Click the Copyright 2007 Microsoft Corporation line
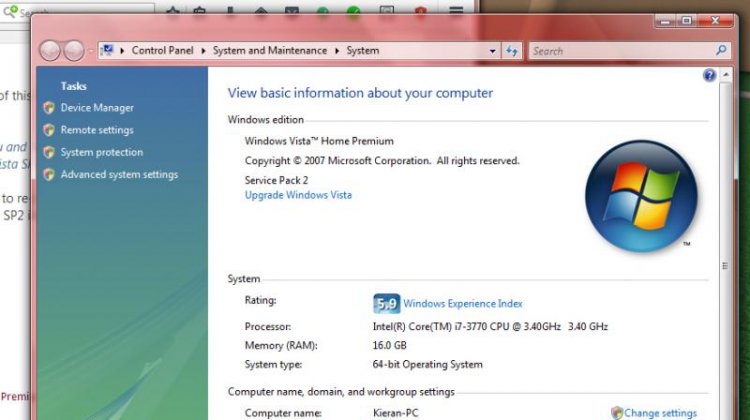 382,161
